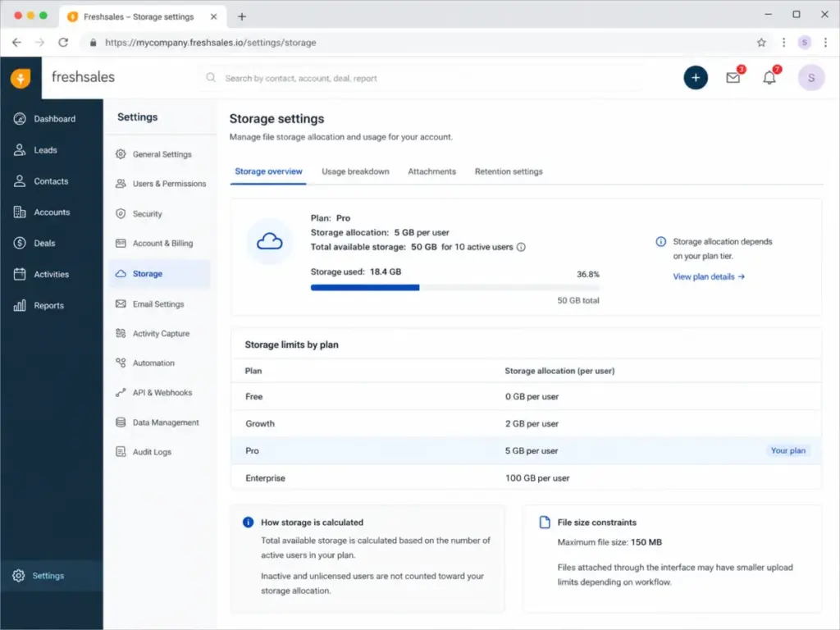Open Data Management settings
The height and width of the screenshot is (630, 840).
[x=157, y=422]
